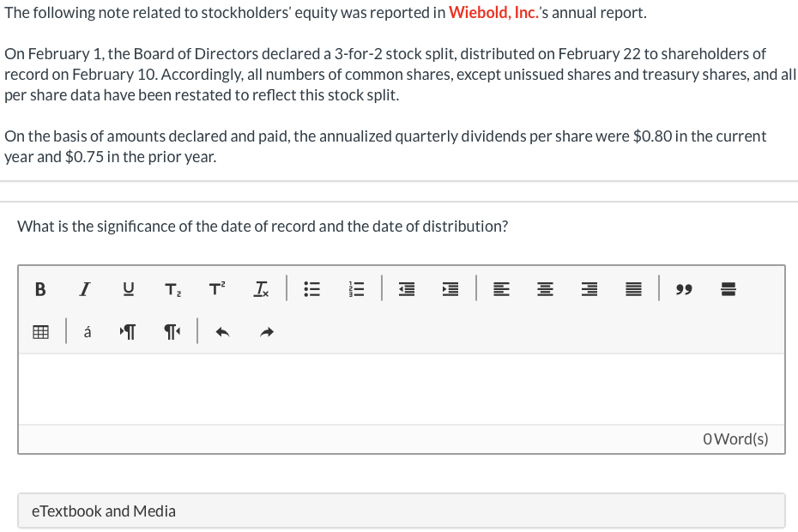Click into the answer text area
The image size is (798, 532).
[402, 389]
